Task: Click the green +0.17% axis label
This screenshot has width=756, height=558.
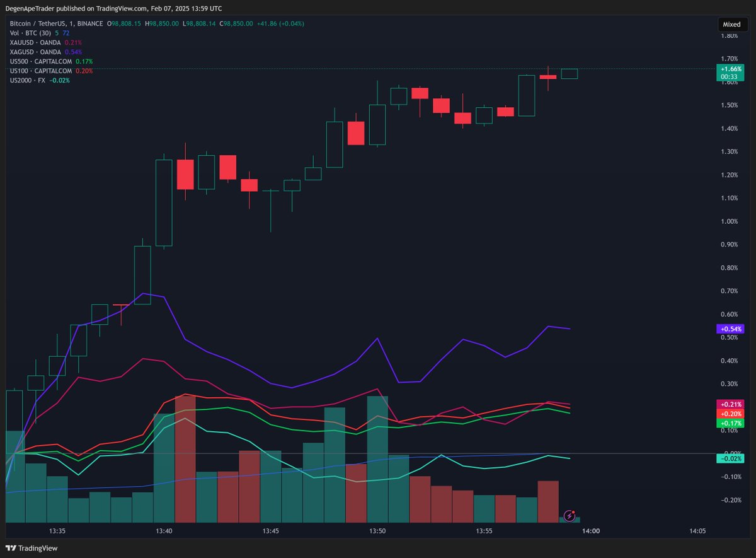Action: click(731, 423)
